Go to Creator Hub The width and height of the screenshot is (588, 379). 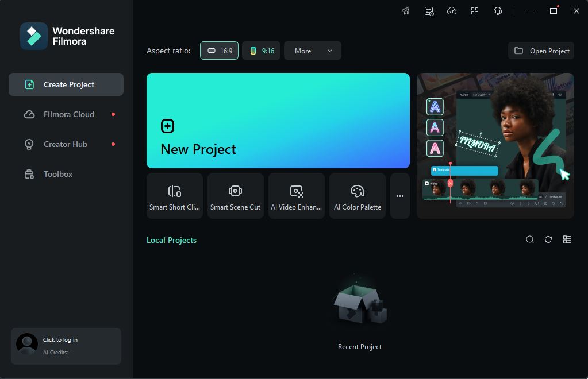coord(66,144)
